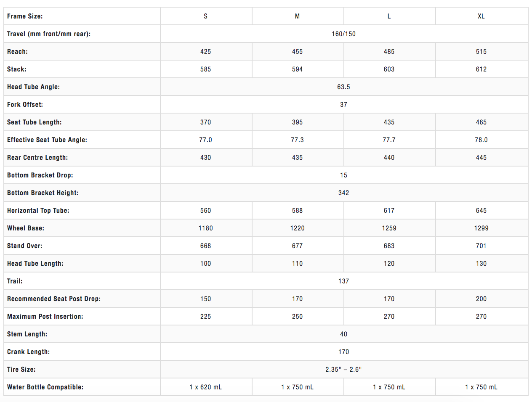
Task: Click the "Frame Size:" header label
Action: click(x=25, y=16)
